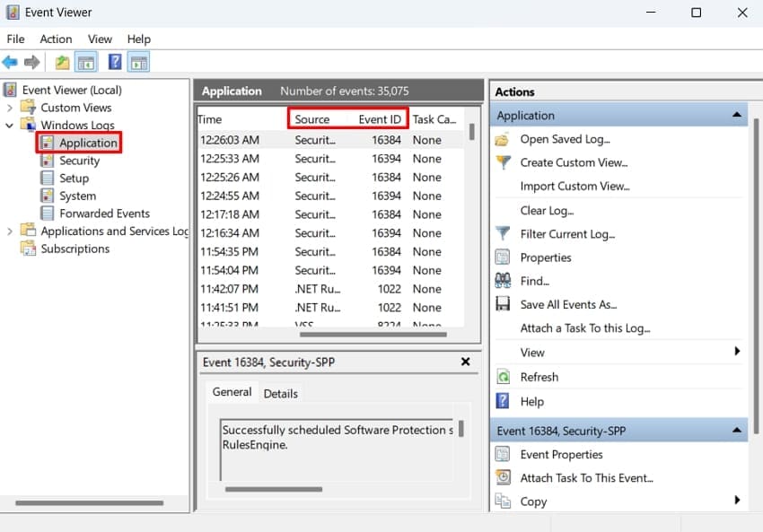The image size is (763, 532).
Task: Select the 11:54:04 PM event row
Action: point(331,270)
